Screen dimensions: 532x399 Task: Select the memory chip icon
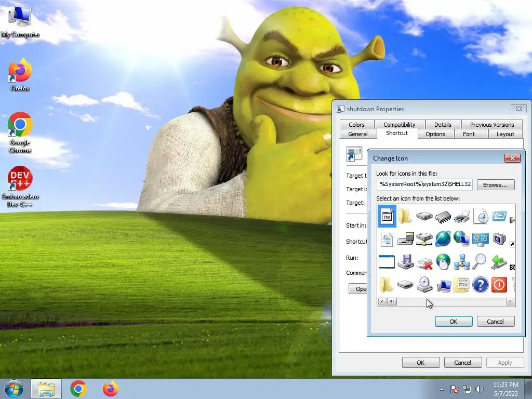pyautogui.click(x=443, y=216)
